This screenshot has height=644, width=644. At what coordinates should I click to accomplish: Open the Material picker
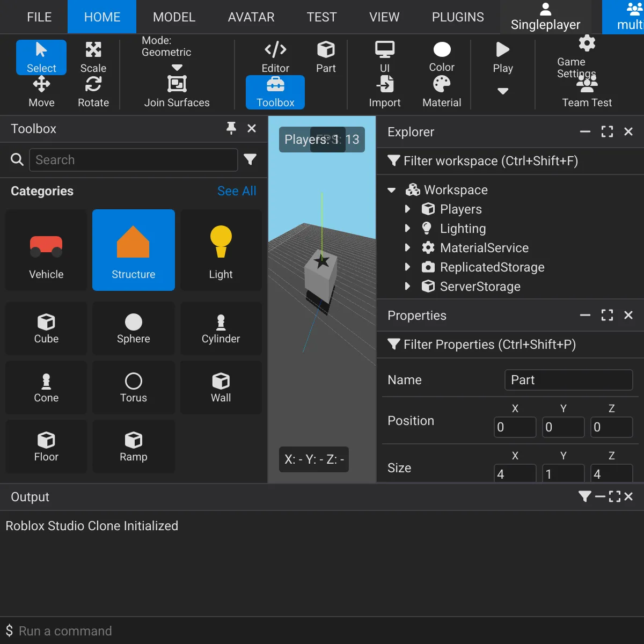coord(442,92)
